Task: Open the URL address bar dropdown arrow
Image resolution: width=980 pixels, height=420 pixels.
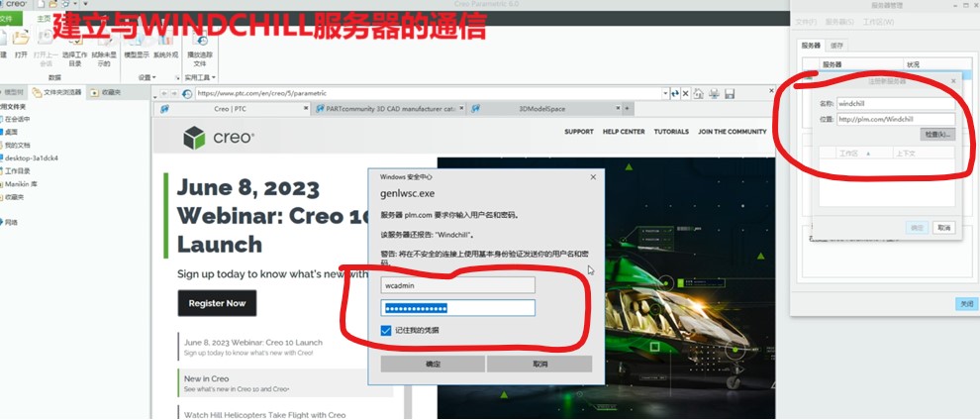Action: point(665,94)
